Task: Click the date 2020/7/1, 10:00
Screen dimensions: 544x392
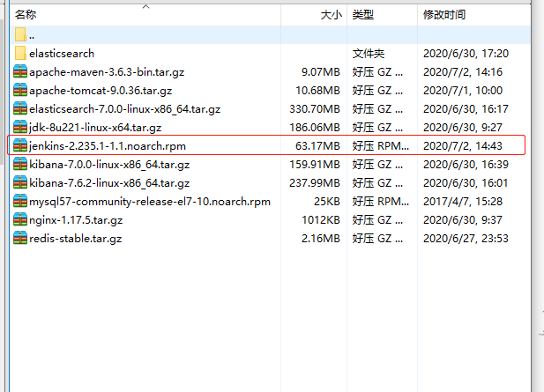Action: tap(463, 91)
